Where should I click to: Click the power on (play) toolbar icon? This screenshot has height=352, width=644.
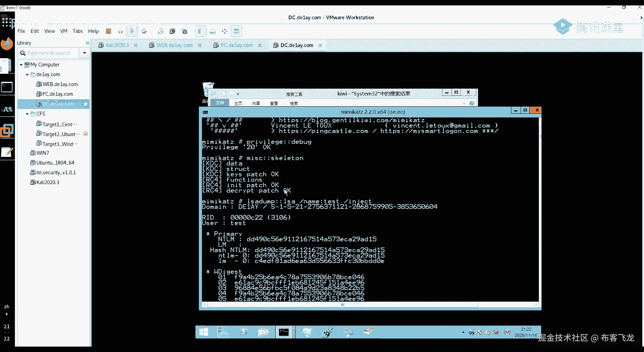132,31
